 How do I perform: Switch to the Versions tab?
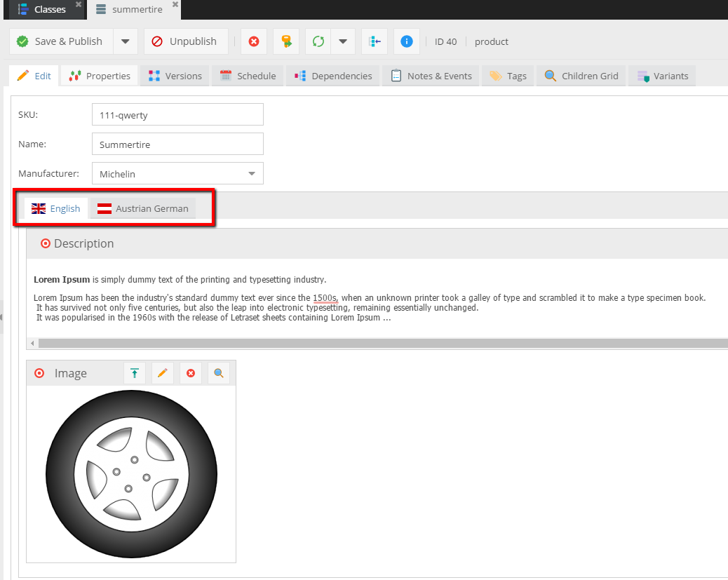[x=175, y=76]
